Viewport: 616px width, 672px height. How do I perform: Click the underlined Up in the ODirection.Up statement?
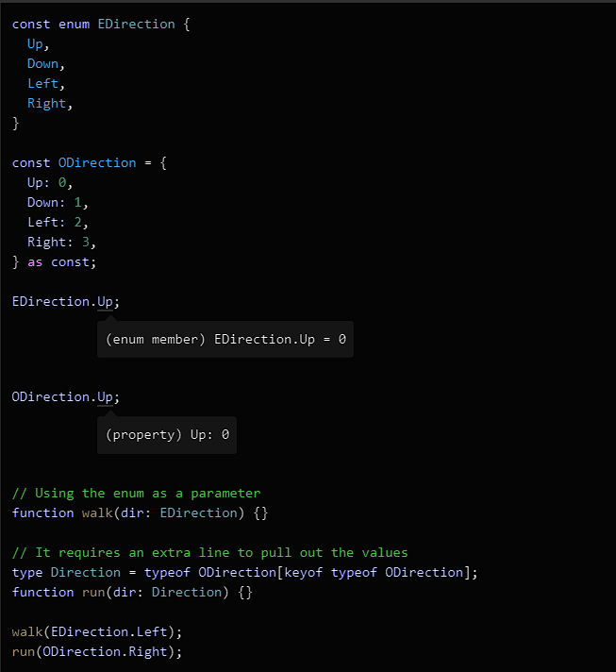pyautogui.click(x=105, y=396)
